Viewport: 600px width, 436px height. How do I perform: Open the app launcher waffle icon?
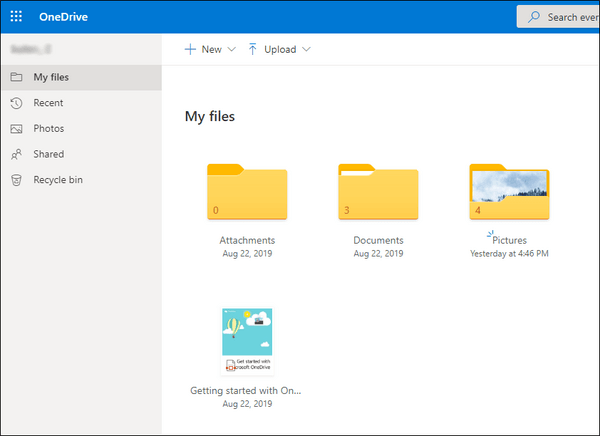point(17,17)
